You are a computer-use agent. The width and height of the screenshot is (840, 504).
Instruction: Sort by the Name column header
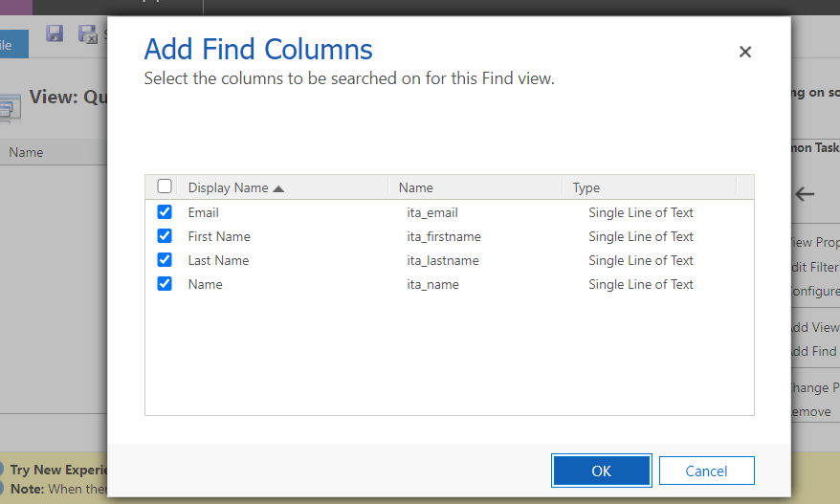(x=416, y=187)
